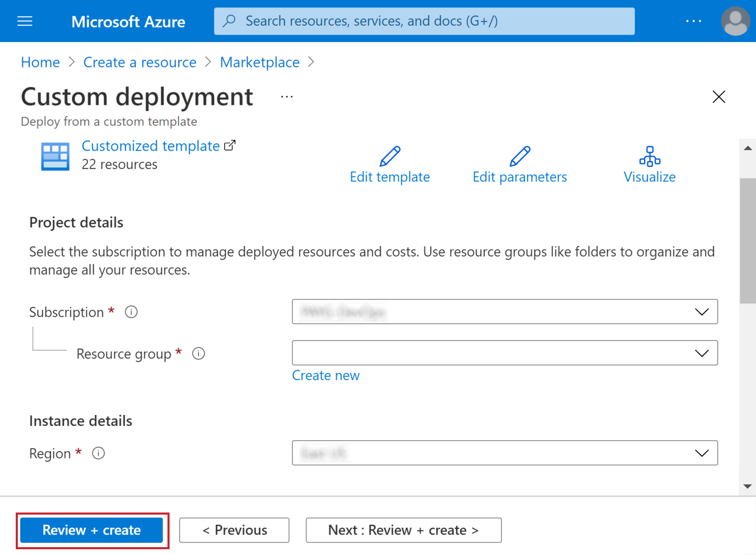Click the blue Review + create button
756x555 pixels.
pos(92,530)
